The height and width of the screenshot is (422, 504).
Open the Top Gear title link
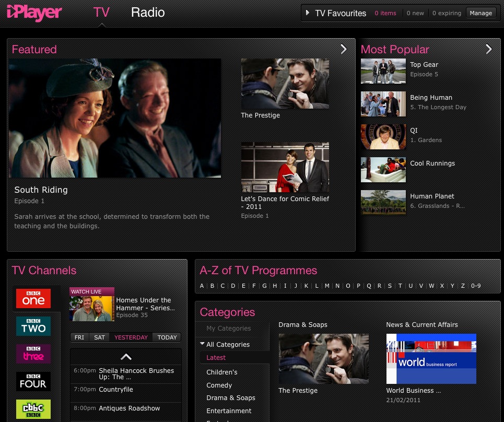pyautogui.click(x=424, y=65)
